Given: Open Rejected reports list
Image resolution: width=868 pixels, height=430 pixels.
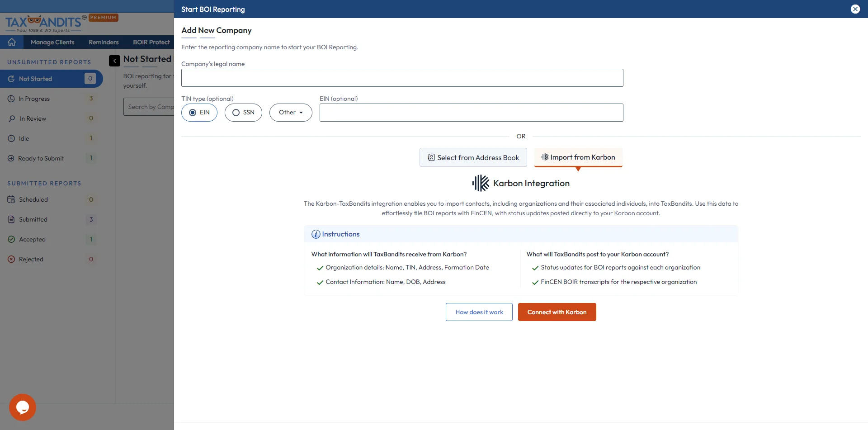Looking at the screenshot, I should [x=51, y=259].
